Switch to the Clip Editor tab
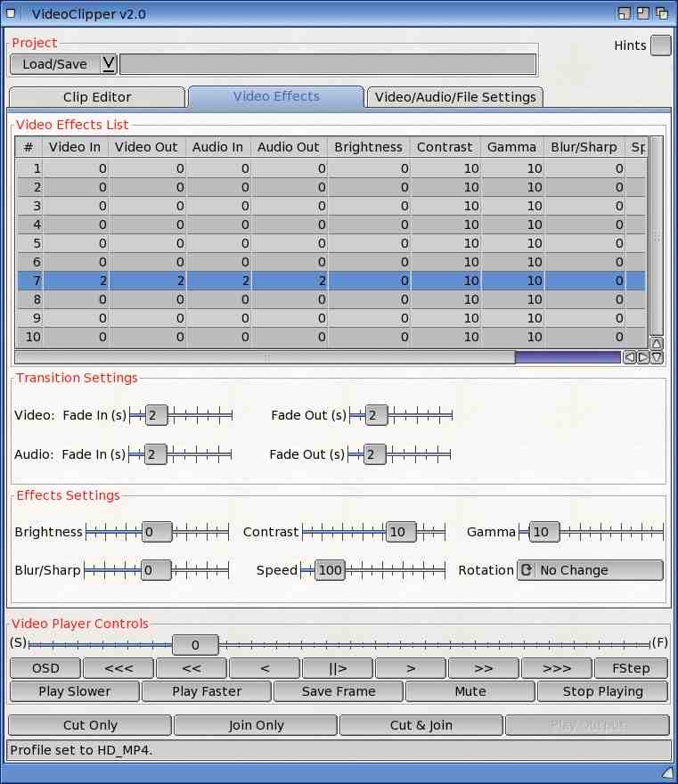 tap(97, 97)
